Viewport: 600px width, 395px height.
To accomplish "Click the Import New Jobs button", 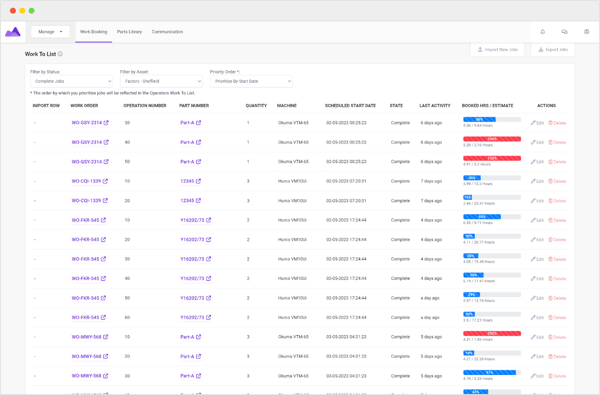I will (497, 50).
